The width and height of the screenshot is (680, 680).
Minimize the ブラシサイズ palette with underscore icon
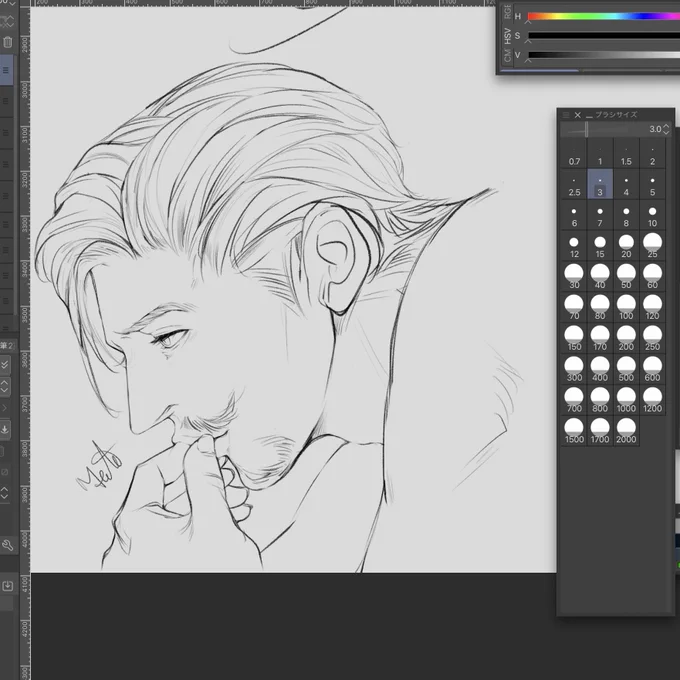pyautogui.click(x=588, y=116)
